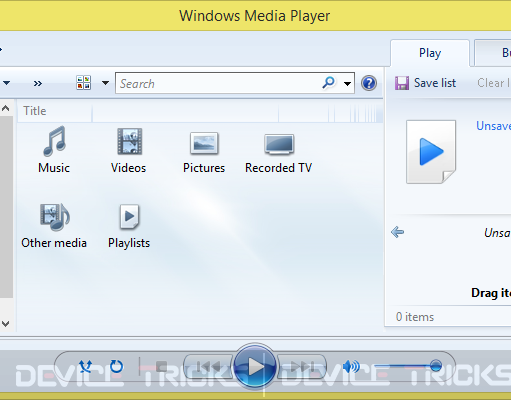Switch to the Play tab
Screen dimensions: 511x400
point(430,53)
